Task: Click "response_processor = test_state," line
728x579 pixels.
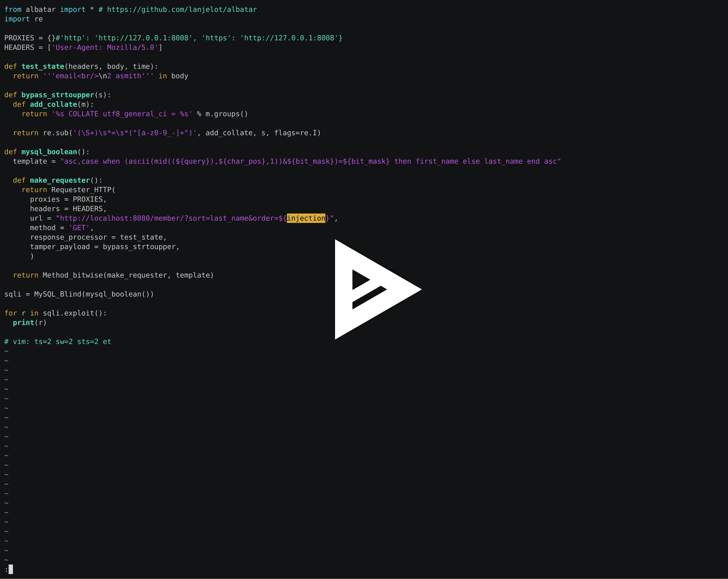Action: click(98, 237)
